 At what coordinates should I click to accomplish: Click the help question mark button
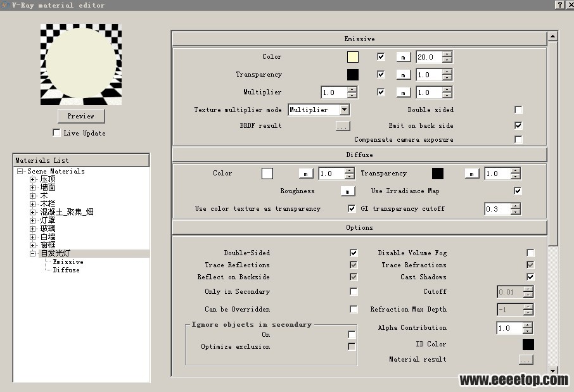560,5
